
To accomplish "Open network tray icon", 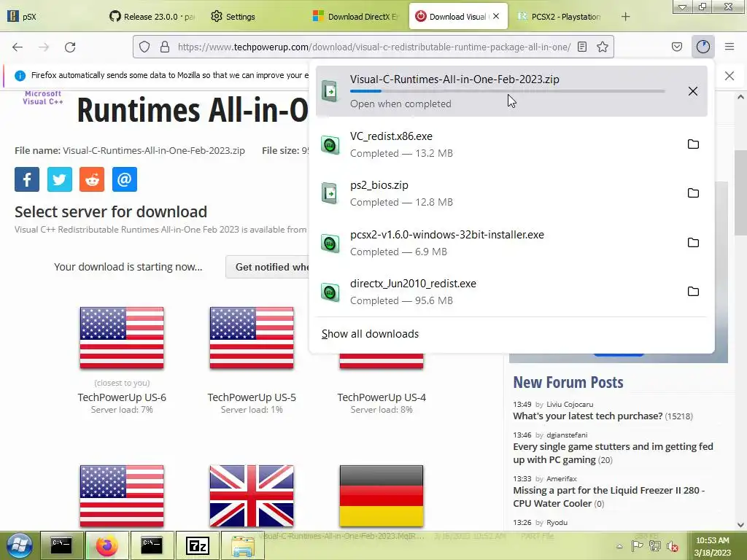I will [x=655, y=546].
